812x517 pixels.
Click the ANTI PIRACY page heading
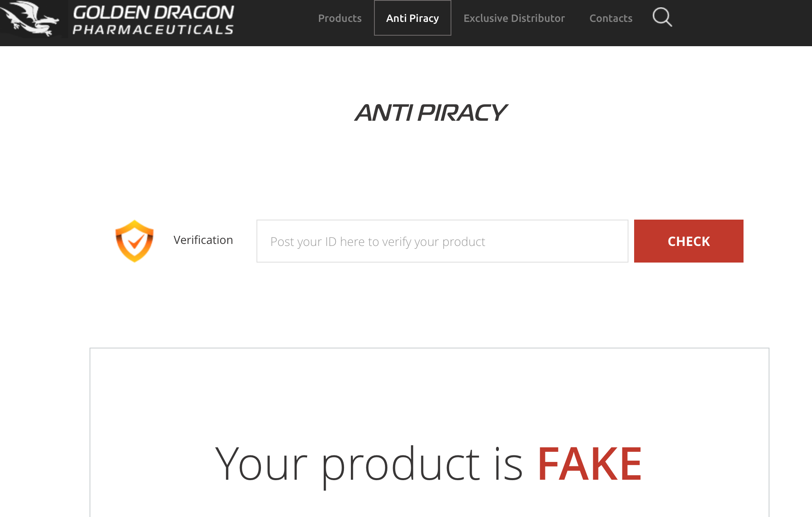click(x=431, y=113)
